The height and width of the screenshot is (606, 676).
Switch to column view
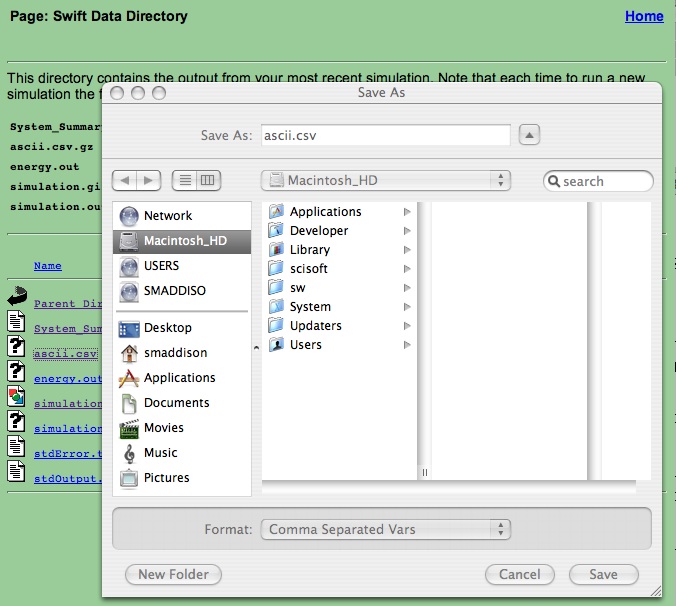[209, 180]
